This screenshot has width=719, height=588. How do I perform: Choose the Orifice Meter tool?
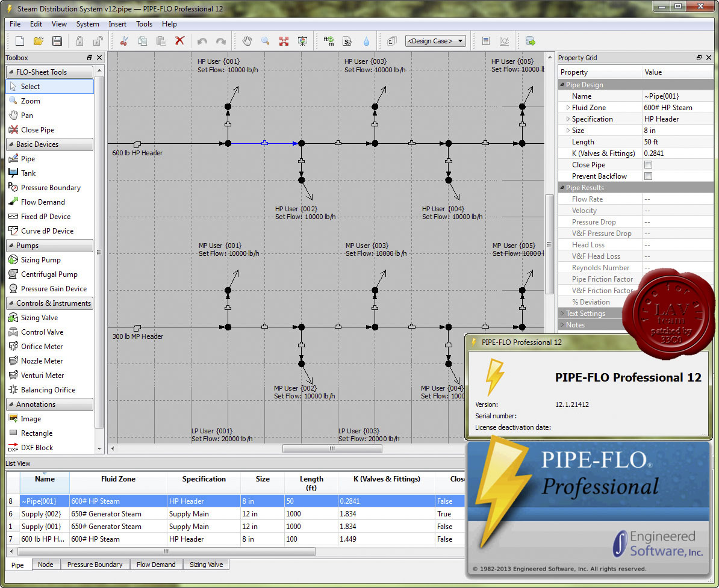point(50,347)
